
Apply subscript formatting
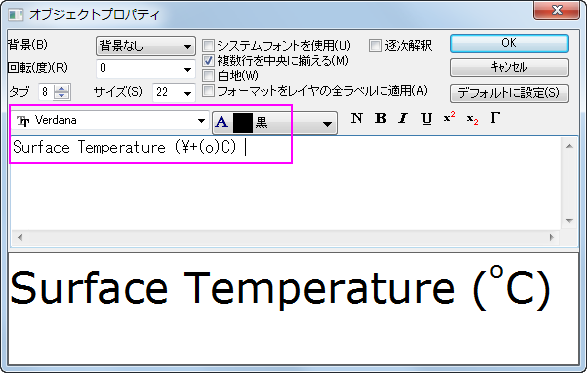tap(472, 119)
